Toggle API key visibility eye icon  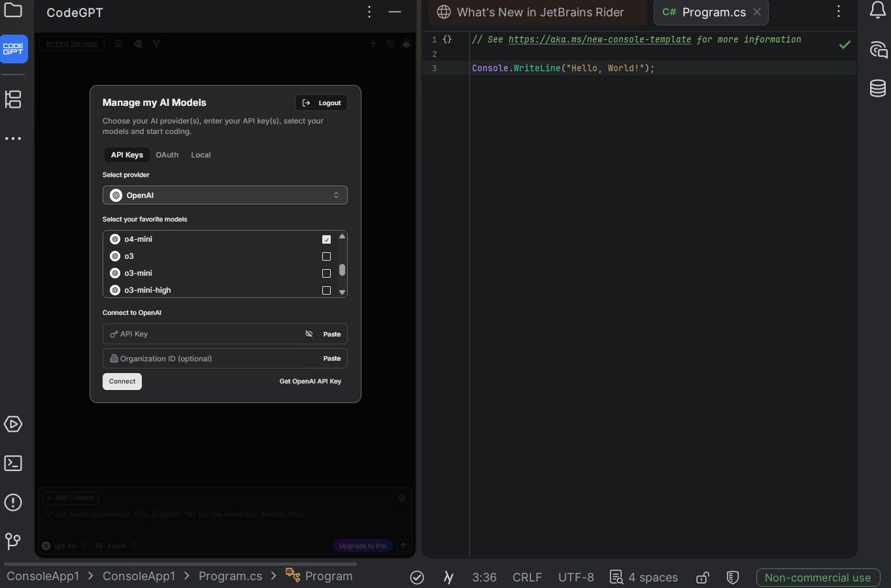(x=309, y=334)
